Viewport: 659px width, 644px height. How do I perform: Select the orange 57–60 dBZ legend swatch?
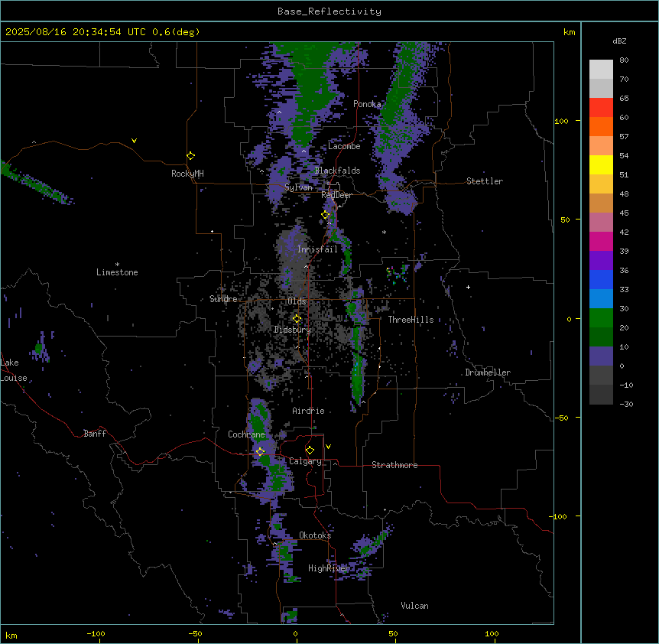[x=601, y=126]
